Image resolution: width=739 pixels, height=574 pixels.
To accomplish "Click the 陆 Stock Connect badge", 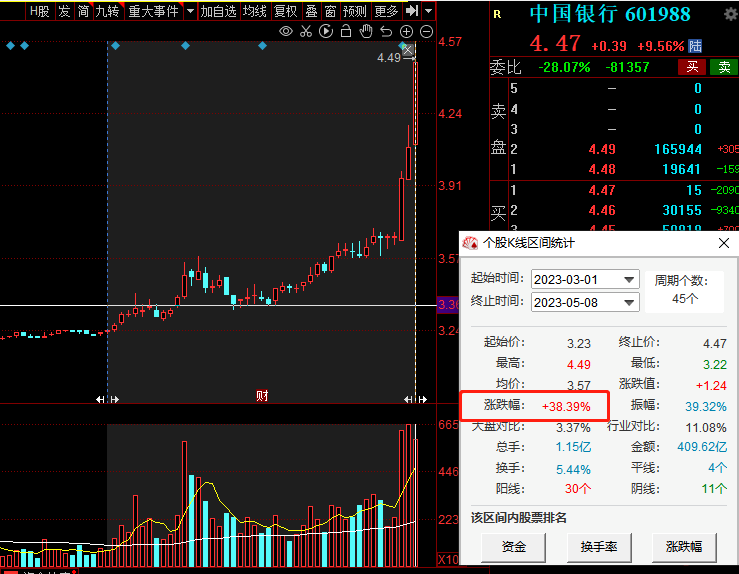I will [696, 46].
